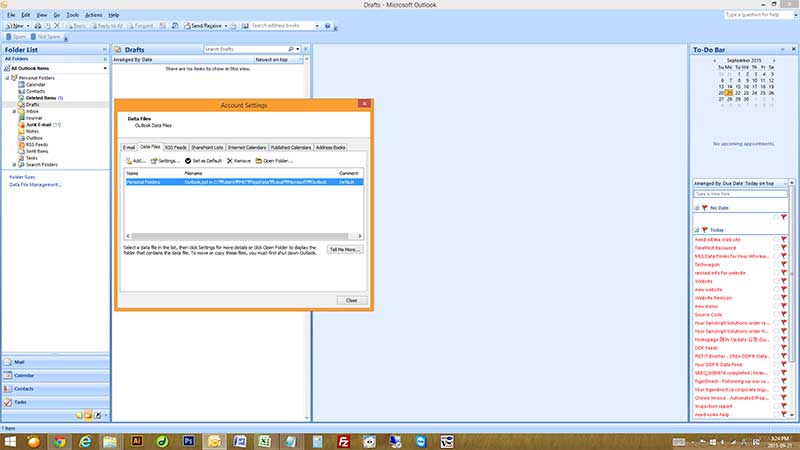The image size is (800, 450).
Task: Click Close button at dialog bottom
Action: pos(352,301)
